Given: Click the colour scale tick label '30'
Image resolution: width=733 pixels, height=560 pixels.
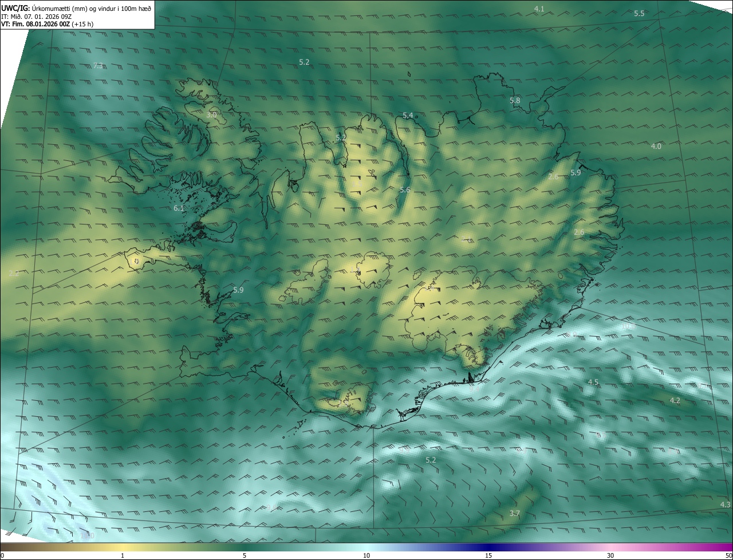Looking at the screenshot, I should (610, 555).
